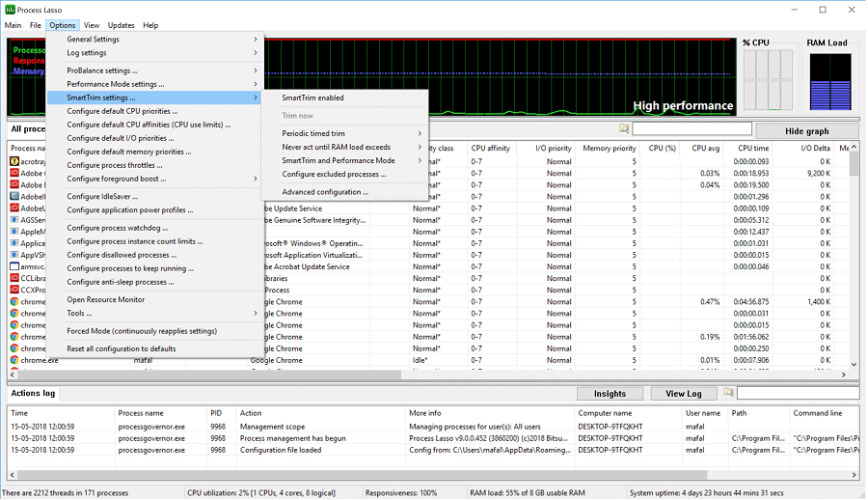Viewport: 868px width, 500px height.
Task: Click the acrotray process icon
Action: [14, 161]
